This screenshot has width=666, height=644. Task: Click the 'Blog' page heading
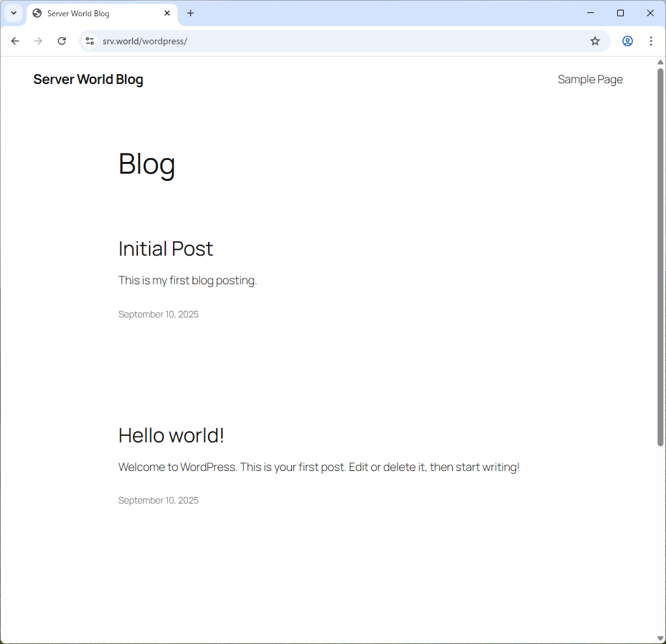[x=146, y=165]
